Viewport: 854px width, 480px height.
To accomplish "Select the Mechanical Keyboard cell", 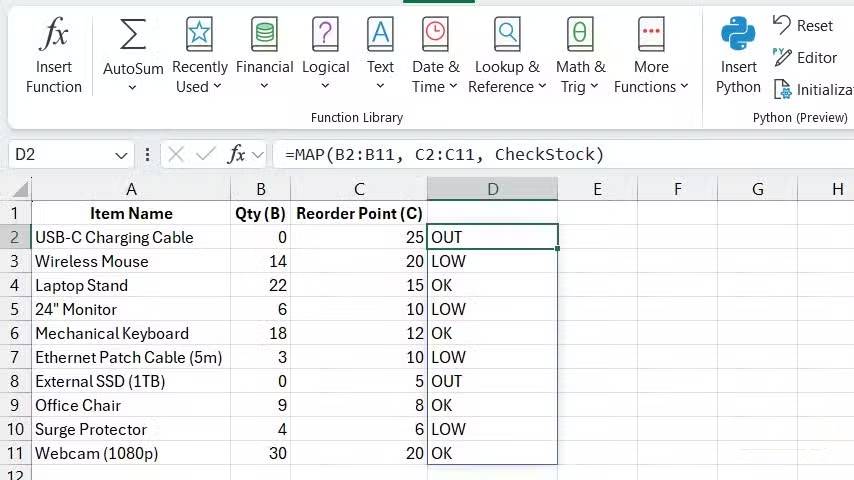I will click(x=131, y=333).
